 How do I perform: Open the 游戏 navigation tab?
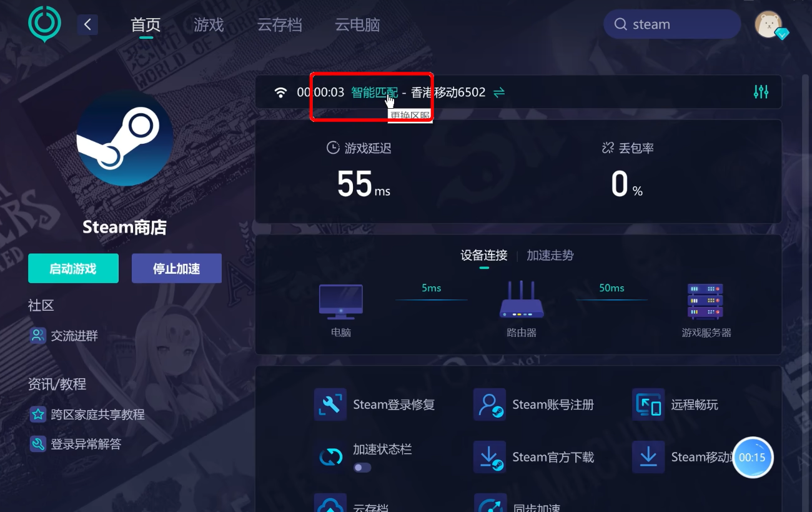(x=209, y=25)
